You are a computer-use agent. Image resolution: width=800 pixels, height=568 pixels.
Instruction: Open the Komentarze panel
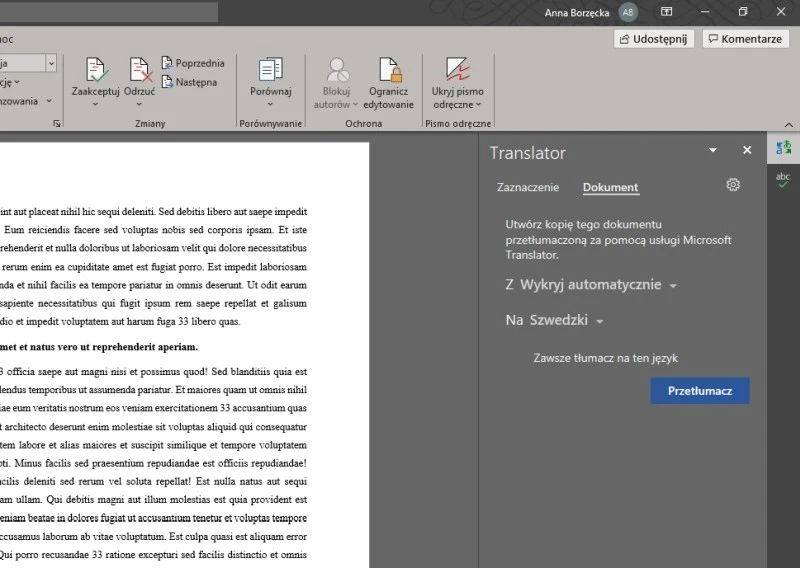point(745,39)
